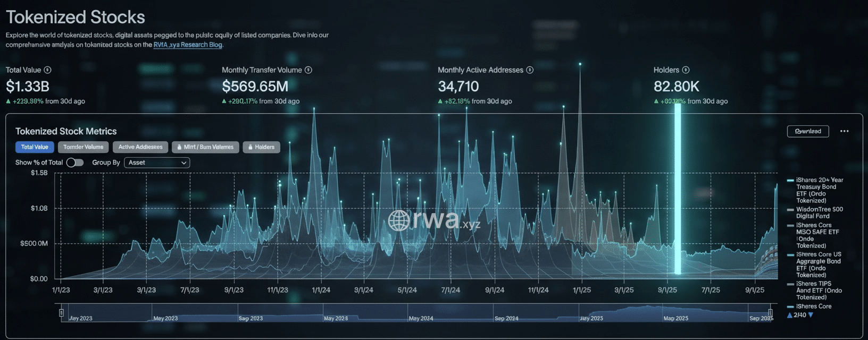Click info icon beside Monthly Active Addresses
This screenshot has height=340, width=868.
pos(530,70)
